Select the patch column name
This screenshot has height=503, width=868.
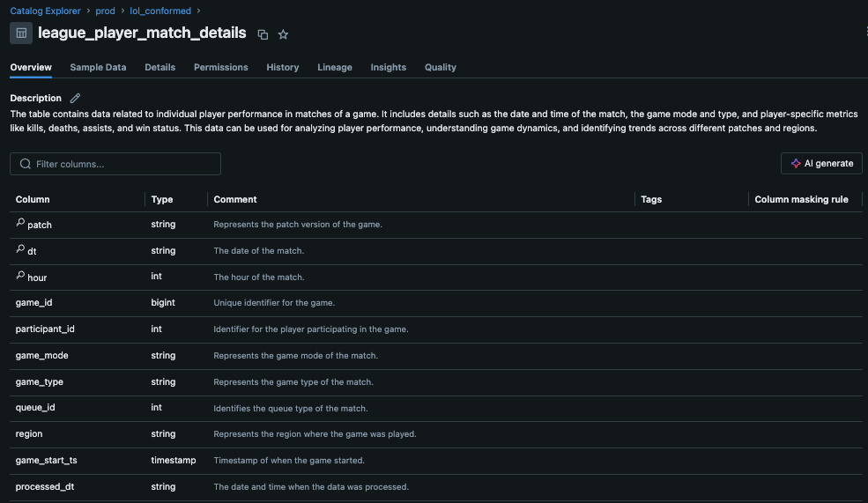(40, 225)
